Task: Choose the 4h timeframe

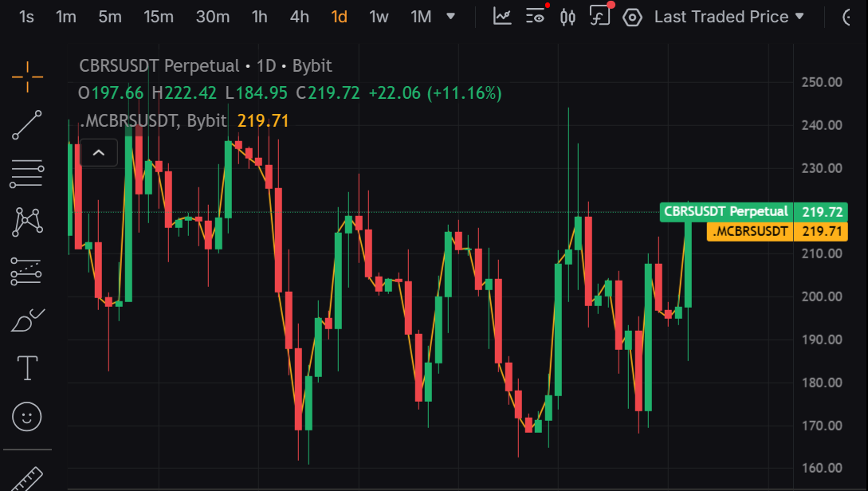Action: (x=299, y=18)
